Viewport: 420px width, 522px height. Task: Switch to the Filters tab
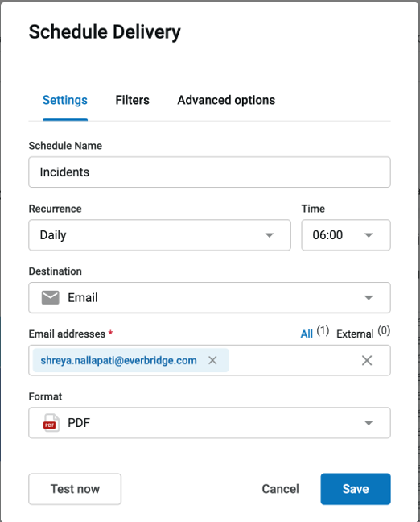[132, 100]
